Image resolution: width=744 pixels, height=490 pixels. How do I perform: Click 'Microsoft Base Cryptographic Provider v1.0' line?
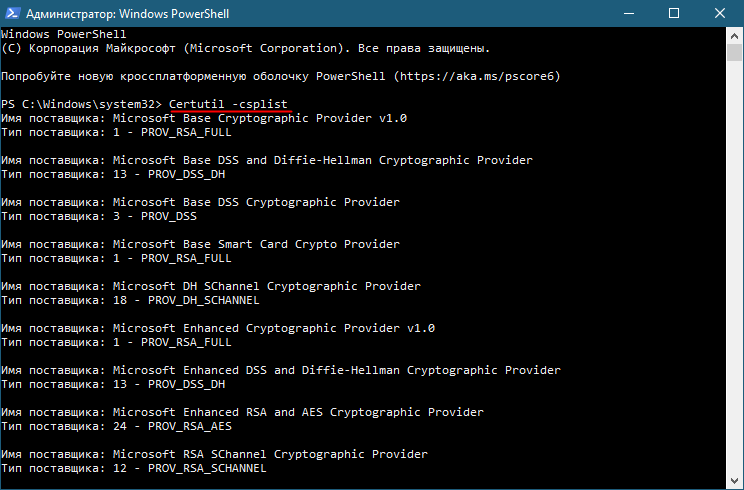point(260,118)
